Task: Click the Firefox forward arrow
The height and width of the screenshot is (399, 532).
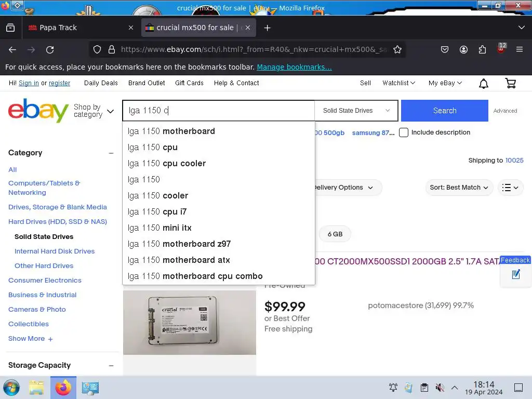Action: point(31,50)
